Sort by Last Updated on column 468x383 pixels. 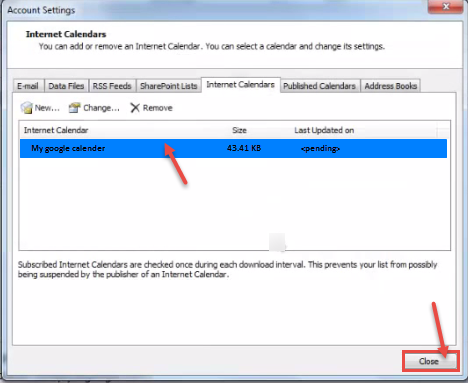[x=324, y=130]
